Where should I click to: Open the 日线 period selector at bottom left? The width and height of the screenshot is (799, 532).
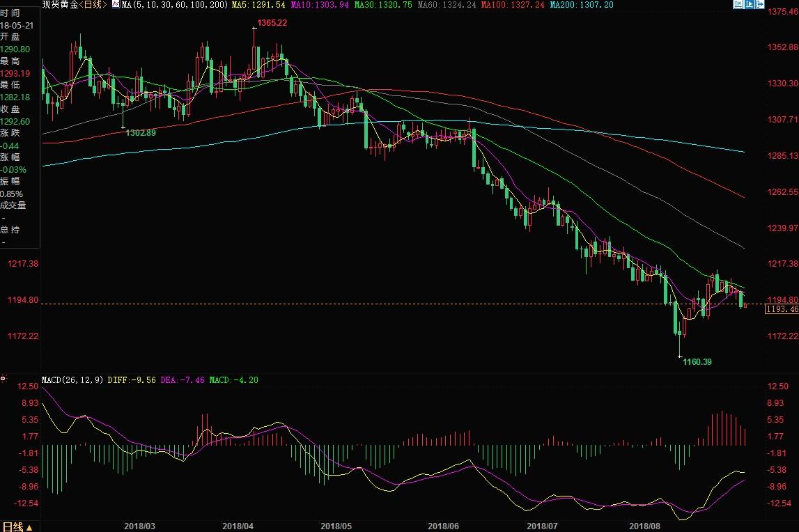coord(17,527)
